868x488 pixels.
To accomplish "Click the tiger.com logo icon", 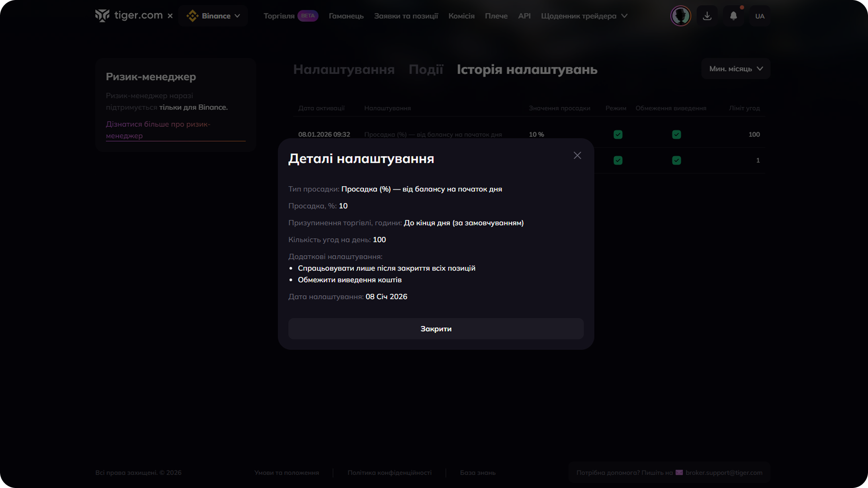I will coord(102,16).
